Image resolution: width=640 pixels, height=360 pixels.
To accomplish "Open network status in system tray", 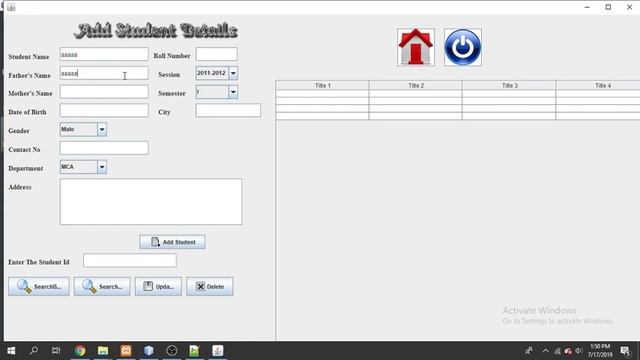I will (x=557, y=351).
